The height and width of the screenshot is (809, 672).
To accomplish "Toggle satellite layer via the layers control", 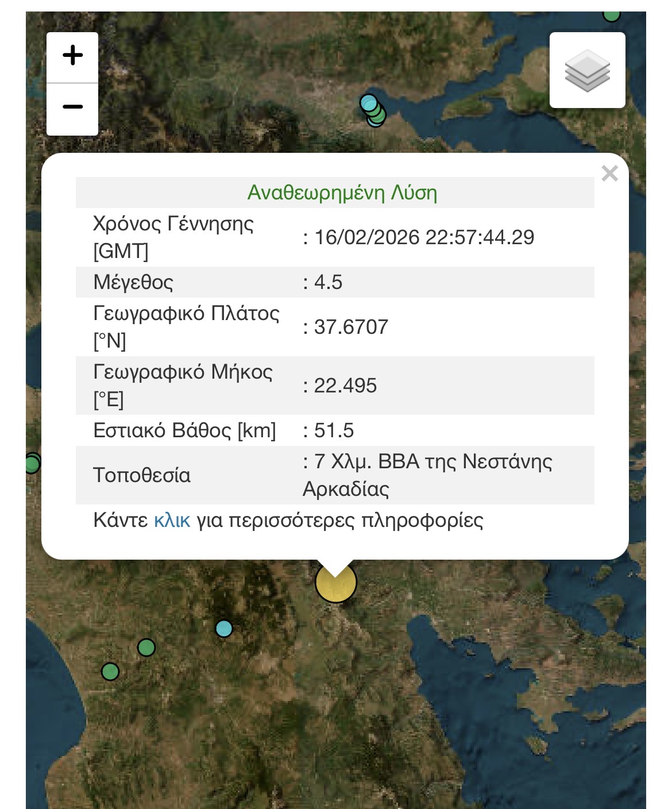I will pos(587,71).
